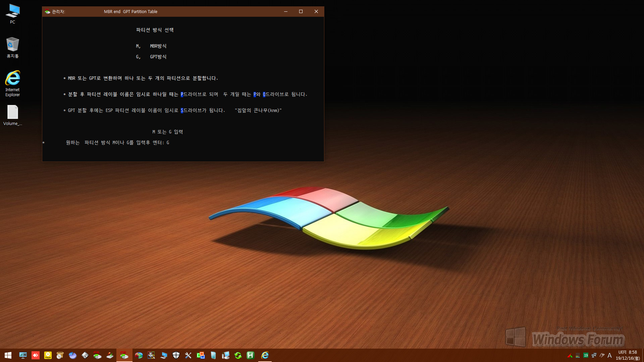The height and width of the screenshot is (362, 644).
Task: Open the Volume_ text file on desktop
Action: (x=12, y=115)
